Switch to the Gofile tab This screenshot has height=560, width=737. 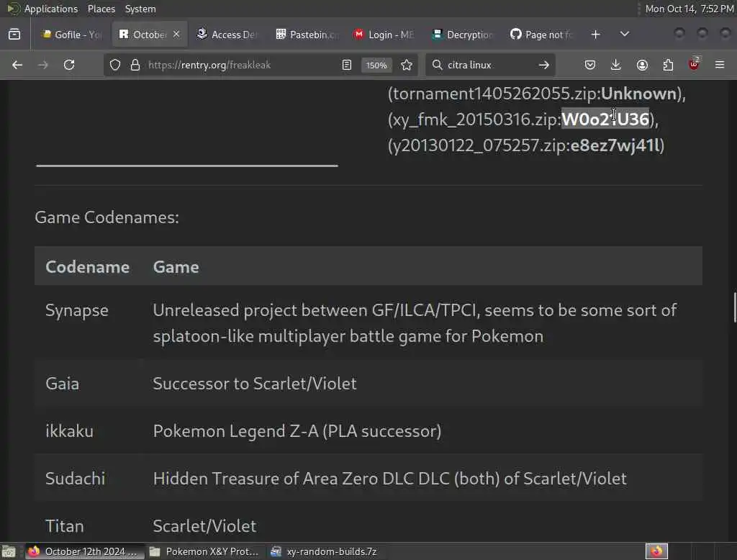[x=72, y=35]
